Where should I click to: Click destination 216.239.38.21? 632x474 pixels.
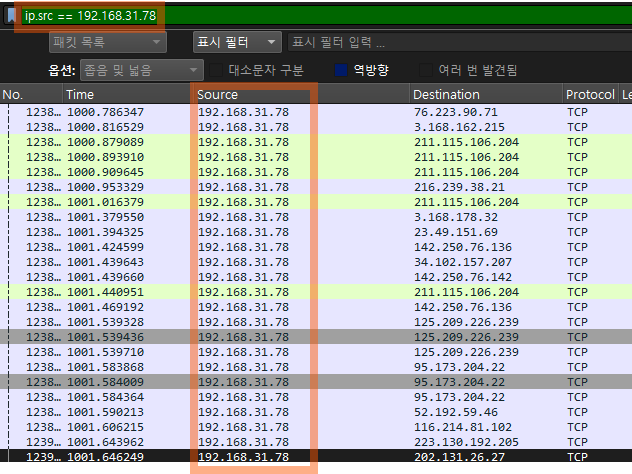459,187
